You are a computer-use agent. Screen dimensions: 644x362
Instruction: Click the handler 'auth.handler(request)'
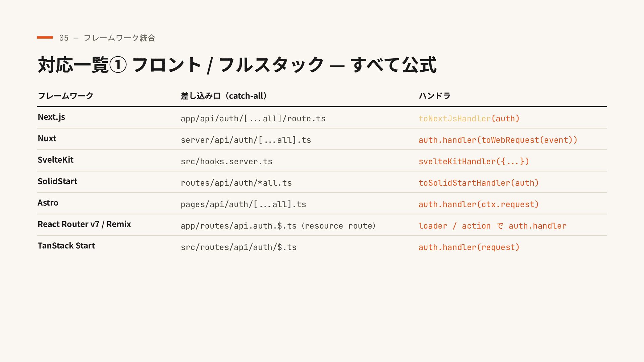point(469,247)
